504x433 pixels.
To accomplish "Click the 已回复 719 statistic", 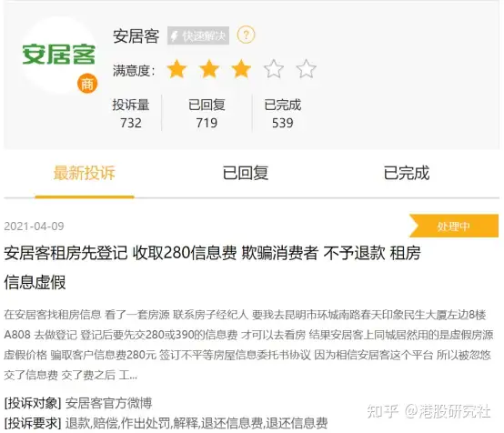I will click(207, 114).
